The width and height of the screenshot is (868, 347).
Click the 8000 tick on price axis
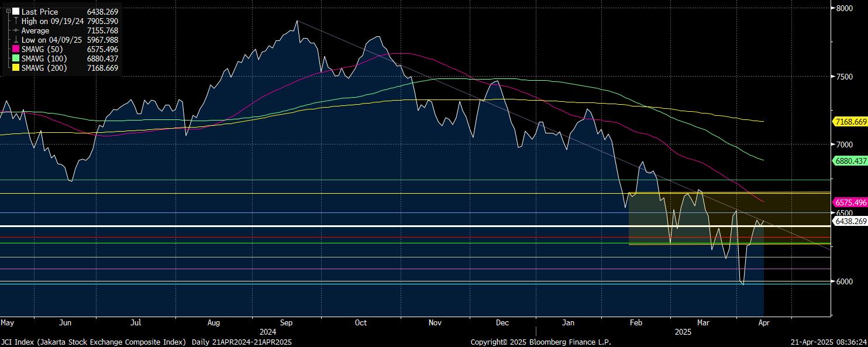[x=844, y=8]
